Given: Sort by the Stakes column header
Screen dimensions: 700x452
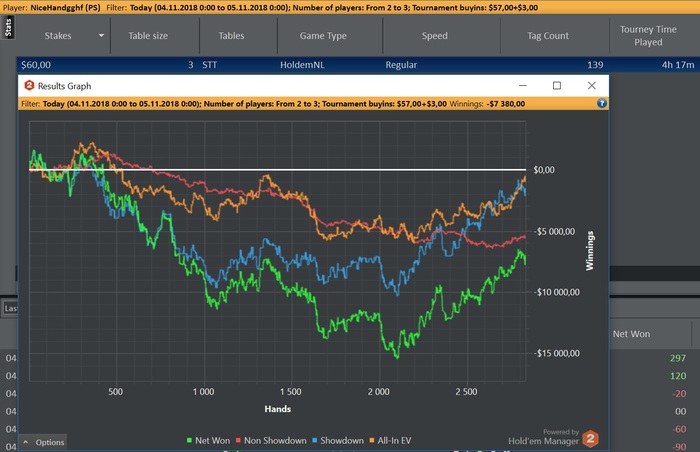Looking at the screenshot, I should 58,36.
